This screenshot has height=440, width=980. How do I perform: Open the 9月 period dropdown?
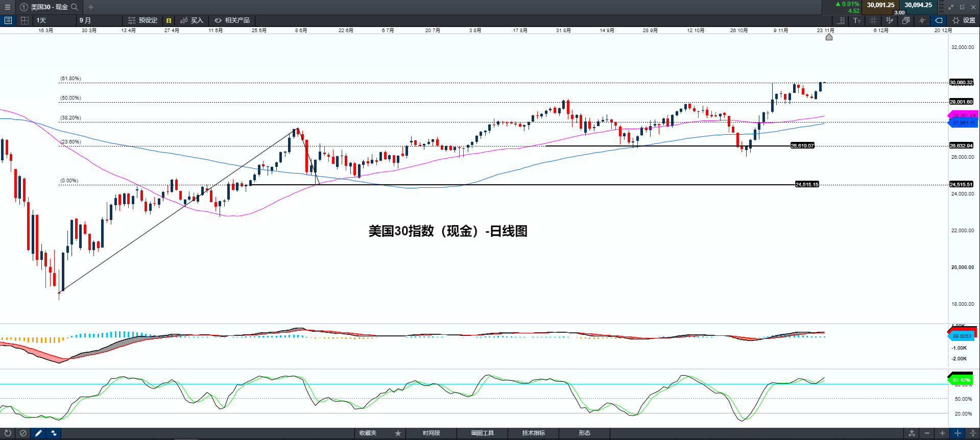(99, 20)
